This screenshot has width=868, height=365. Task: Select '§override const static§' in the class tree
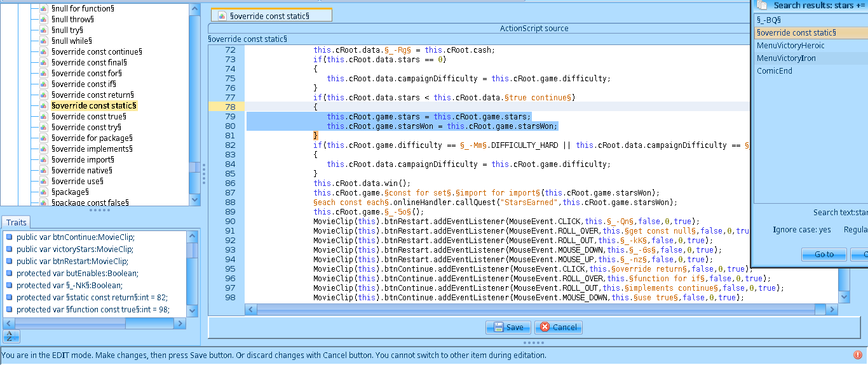(94, 105)
